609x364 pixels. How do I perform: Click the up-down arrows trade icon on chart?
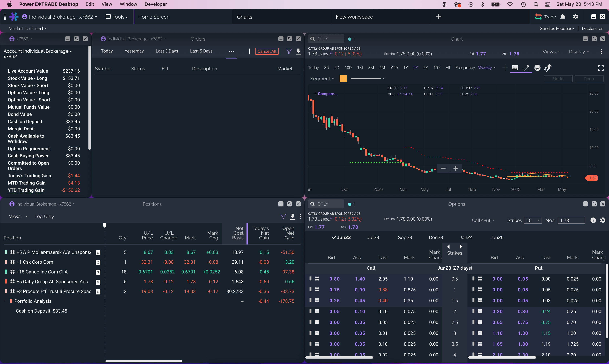pyautogui.click(x=548, y=68)
